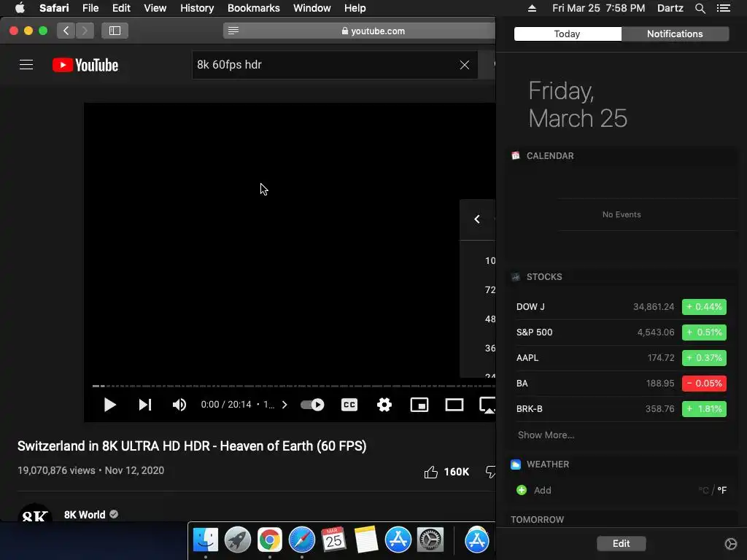
Task: Clear the search text with the X
Action: tap(465, 65)
